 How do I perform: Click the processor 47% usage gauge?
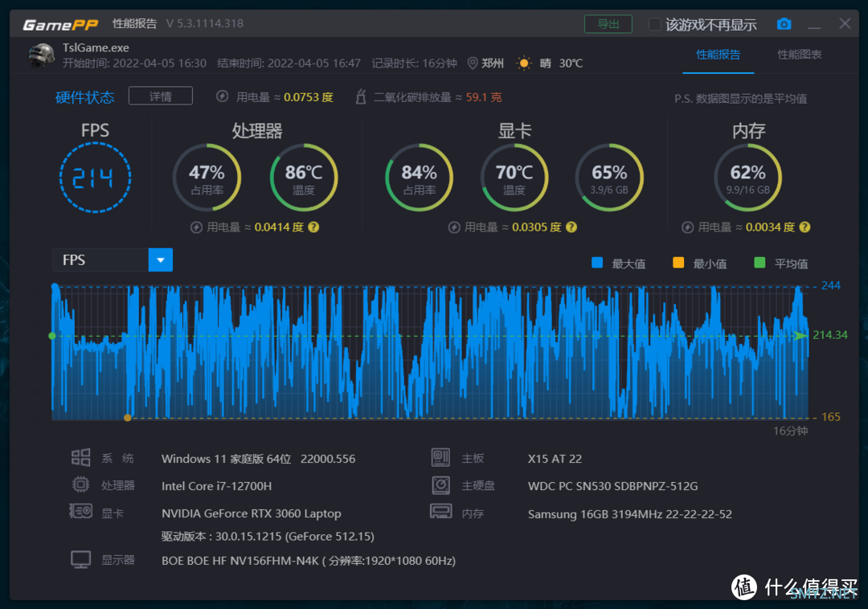[207, 178]
